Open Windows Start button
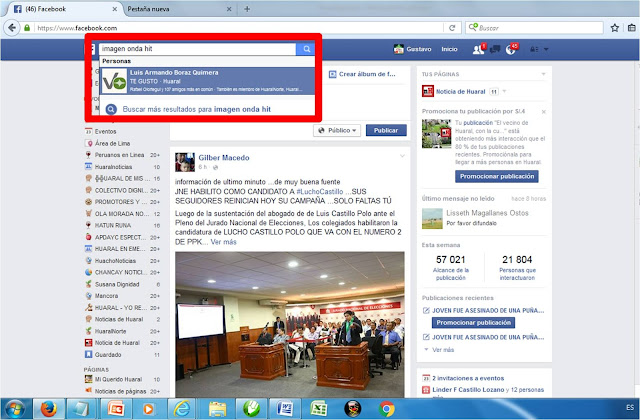640x420 pixels. coord(16,409)
